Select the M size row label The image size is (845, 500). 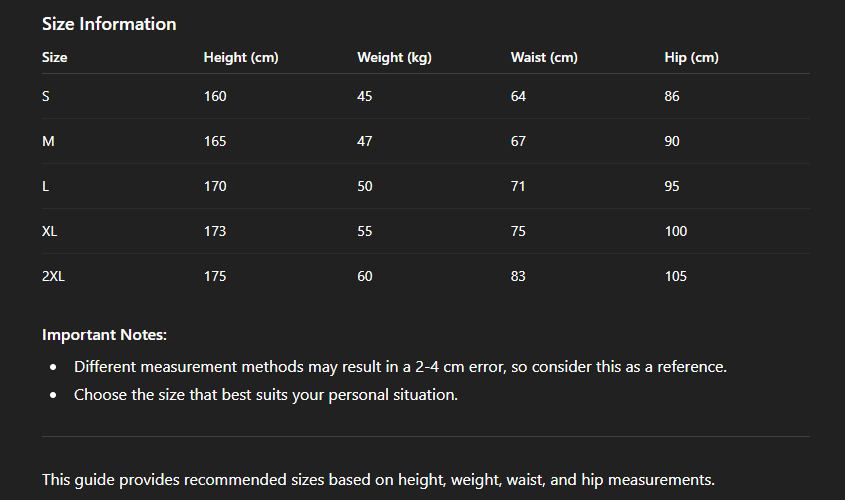tap(48, 141)
